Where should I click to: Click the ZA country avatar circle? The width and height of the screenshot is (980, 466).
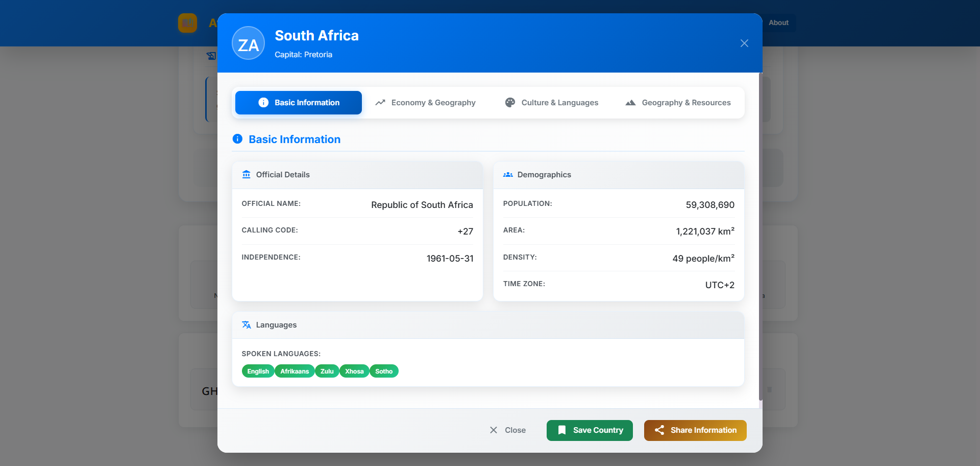(248, 43)
